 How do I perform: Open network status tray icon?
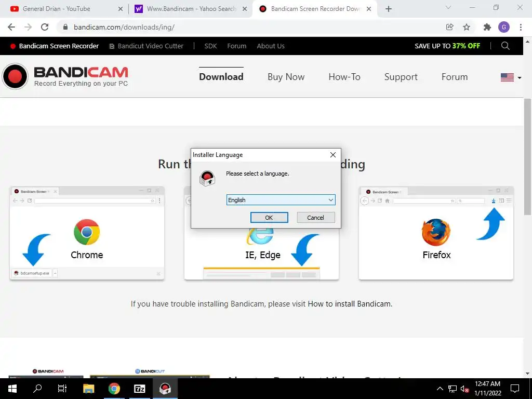[453, 389]
